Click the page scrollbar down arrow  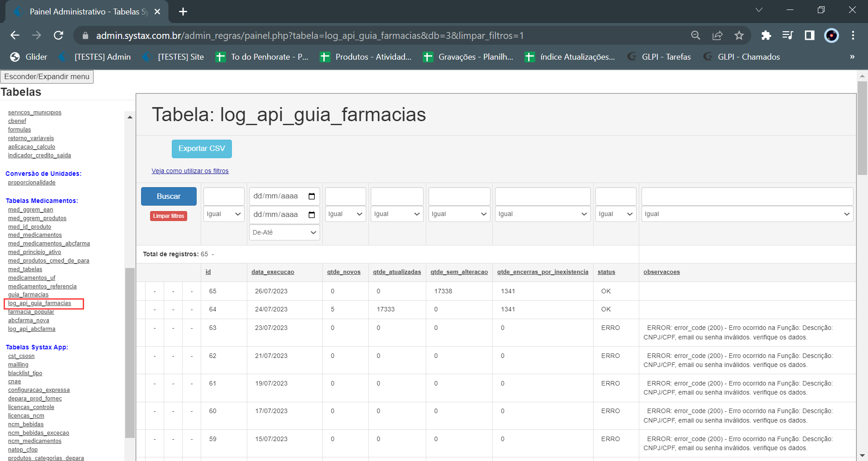[862, 456]
